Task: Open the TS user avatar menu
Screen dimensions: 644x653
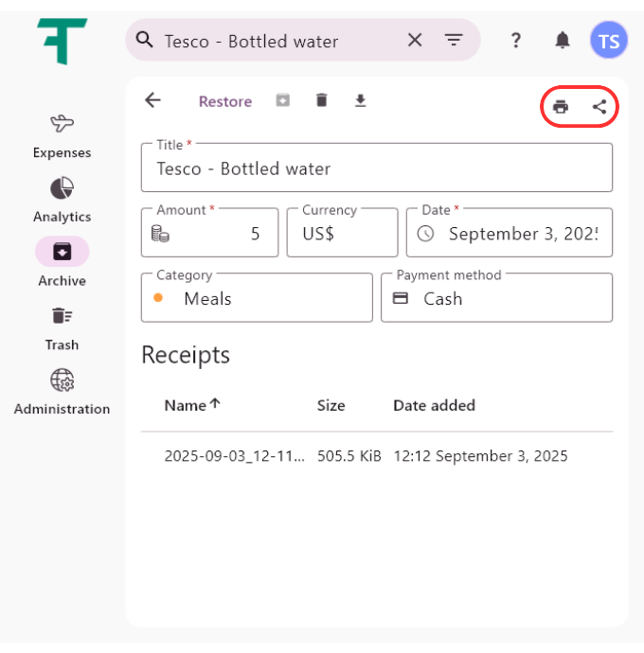Action: pyautogui.click(x=608, y=41)
